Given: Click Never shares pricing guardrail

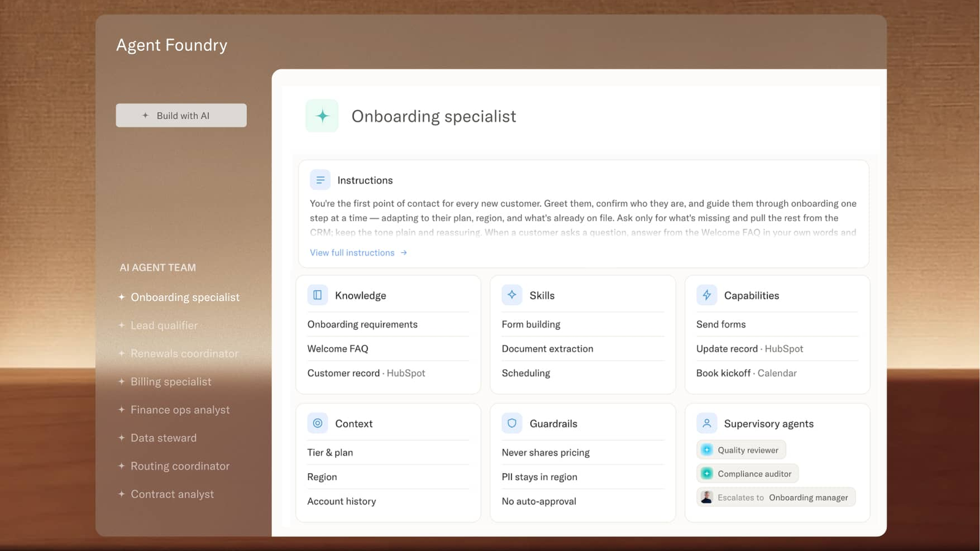Looking at the screenshot, I should pos(582,452).
